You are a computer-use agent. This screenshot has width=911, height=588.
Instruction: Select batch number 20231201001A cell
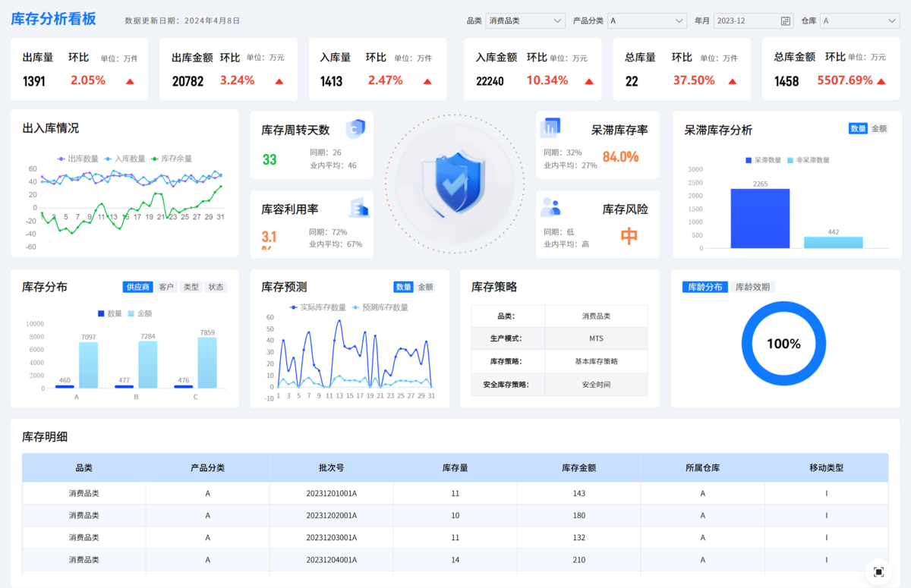click(332, 493)
